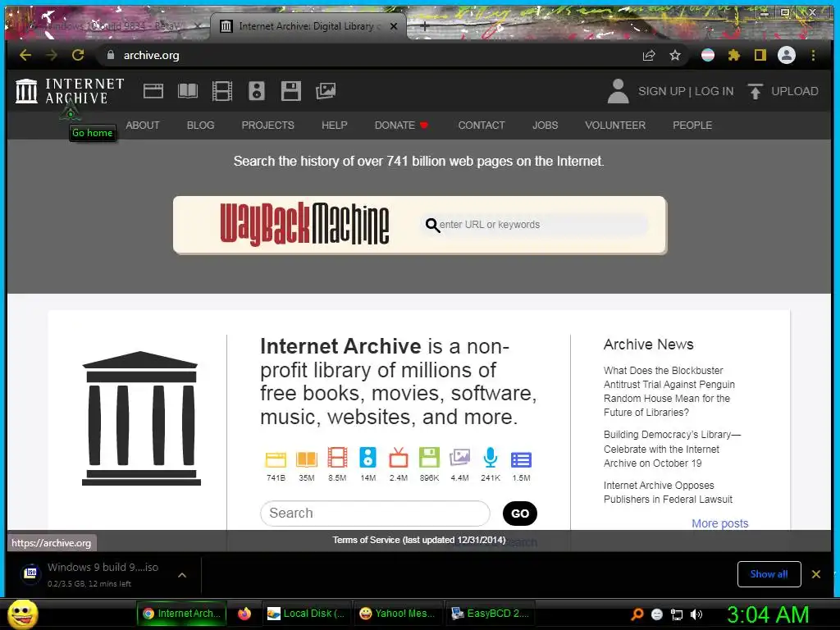Click the GO search button
The height and width of the screenshot is (630, 840).
519,514
